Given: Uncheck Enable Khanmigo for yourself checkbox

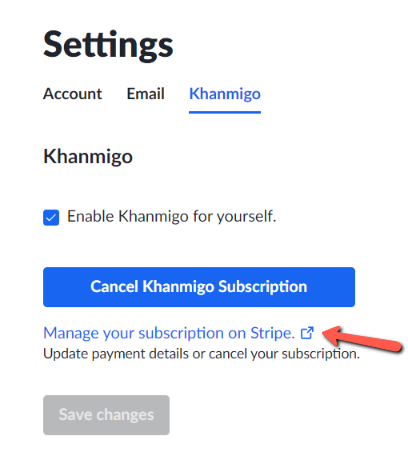Looking at the screenshot, I should 51,218.
